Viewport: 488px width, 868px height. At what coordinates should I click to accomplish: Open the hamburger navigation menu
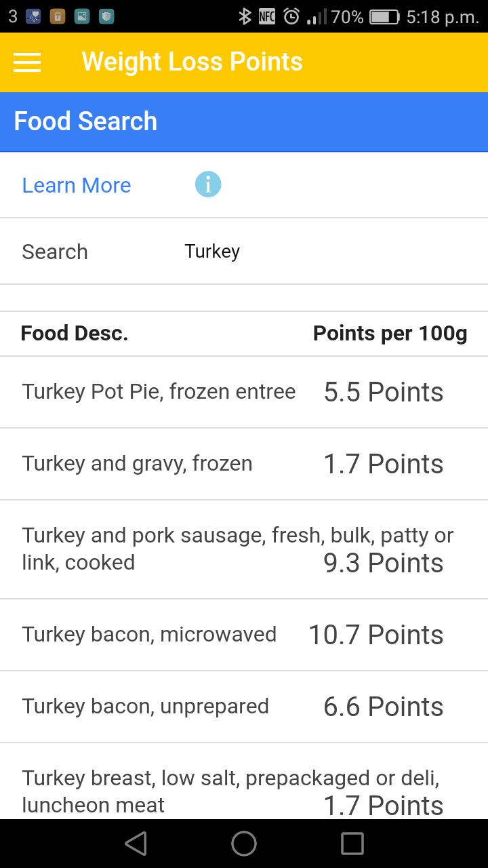27,62
